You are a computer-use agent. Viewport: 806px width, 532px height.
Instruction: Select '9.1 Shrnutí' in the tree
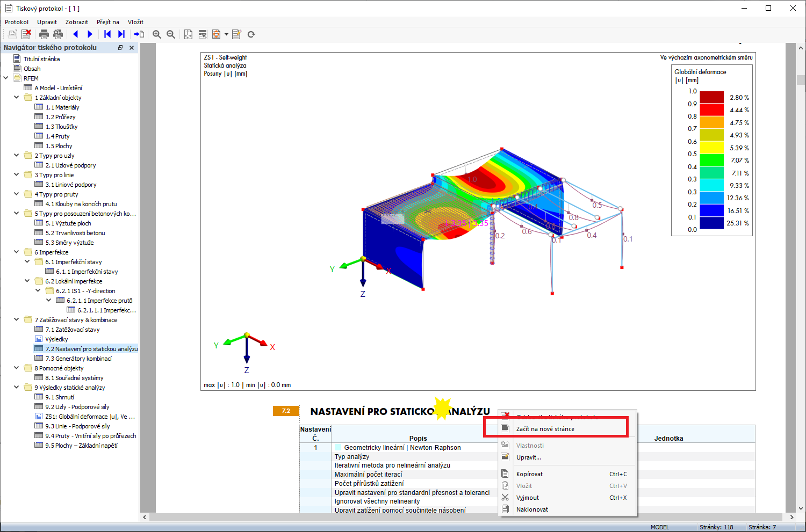tap(60, 397)
